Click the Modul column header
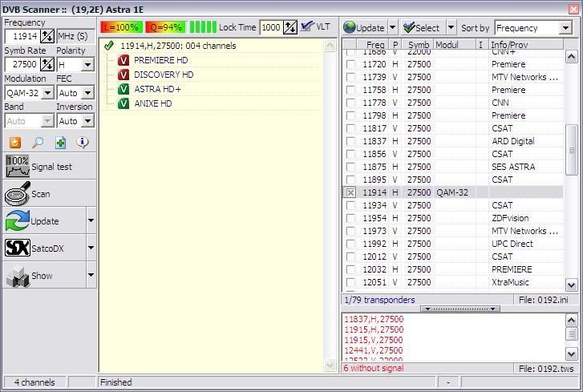 (x=455, y=45)
